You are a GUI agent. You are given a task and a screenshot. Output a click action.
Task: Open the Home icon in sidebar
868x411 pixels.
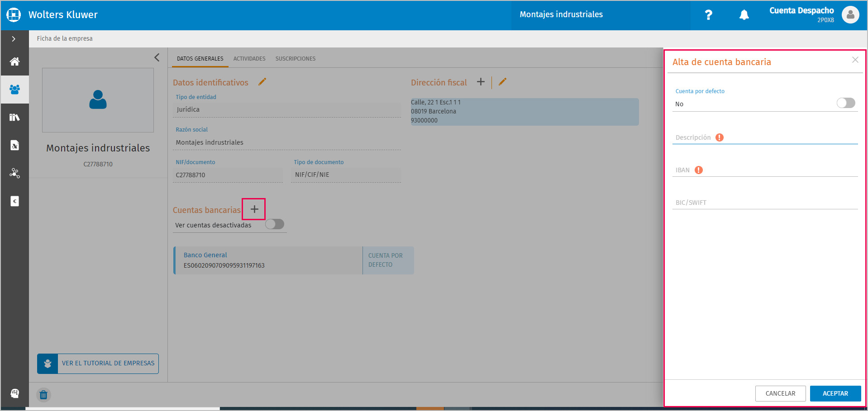click(14, 61)
